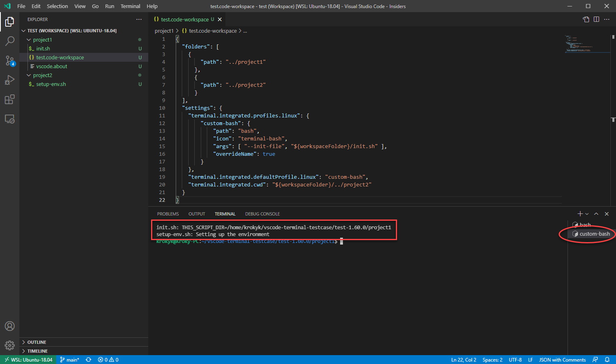Collapse the project1 folder
Image resolution: width=616 pixels, height=364 pixels.
coord(84,40)
